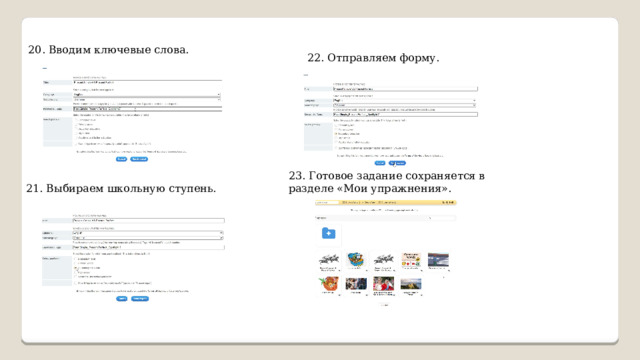Click the left blue button in step 22 form
Image resolution: width=640 pixels, height=360 pixels.
[x=380, y=163]
